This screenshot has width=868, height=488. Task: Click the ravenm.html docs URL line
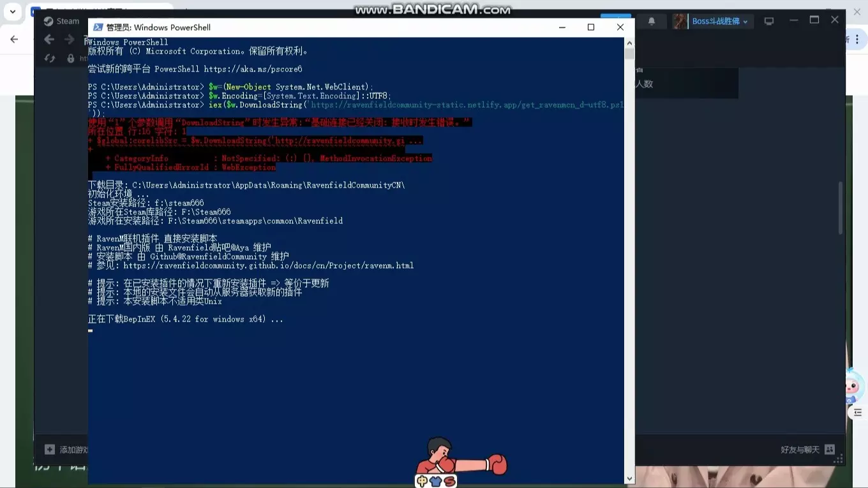point(251,265)
